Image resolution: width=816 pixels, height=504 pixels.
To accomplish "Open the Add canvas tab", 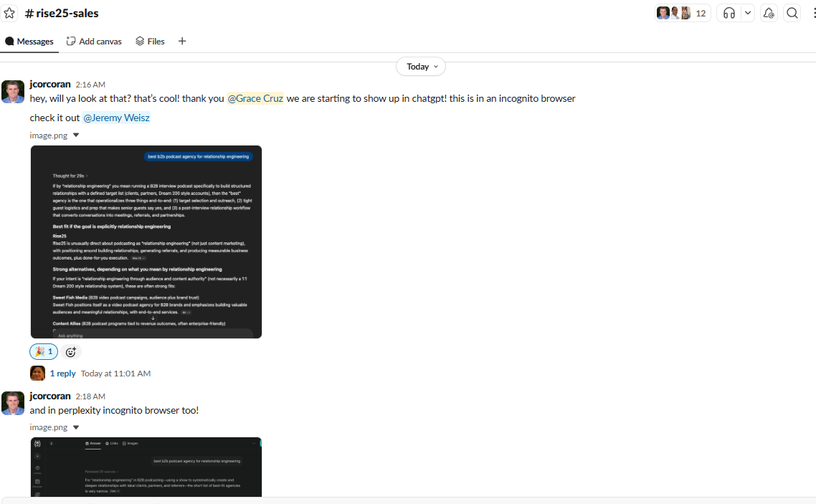I will click(x=94, y=41).
